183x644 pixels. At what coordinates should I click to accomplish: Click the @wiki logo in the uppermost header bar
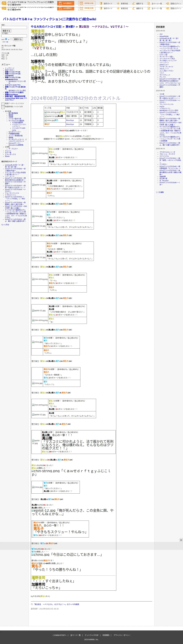tap(4, 3)
